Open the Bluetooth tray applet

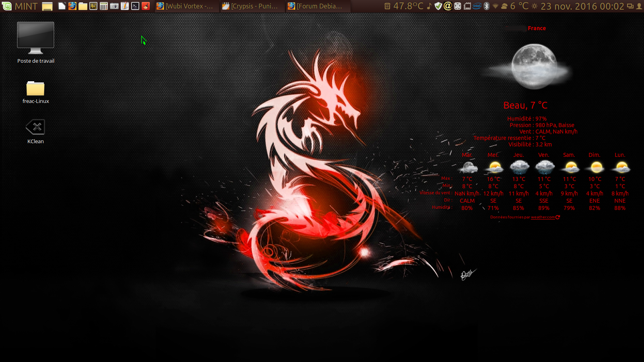pos(487,6)
